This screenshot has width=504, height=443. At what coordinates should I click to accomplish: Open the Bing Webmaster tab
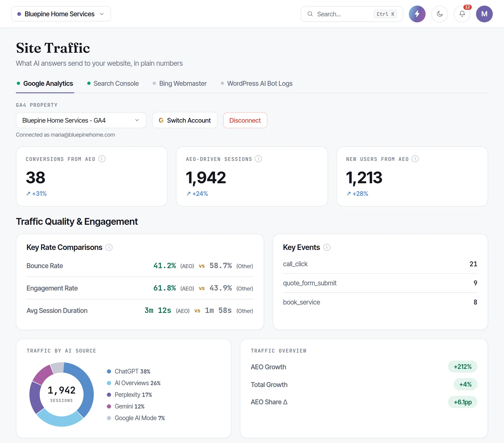179,83
